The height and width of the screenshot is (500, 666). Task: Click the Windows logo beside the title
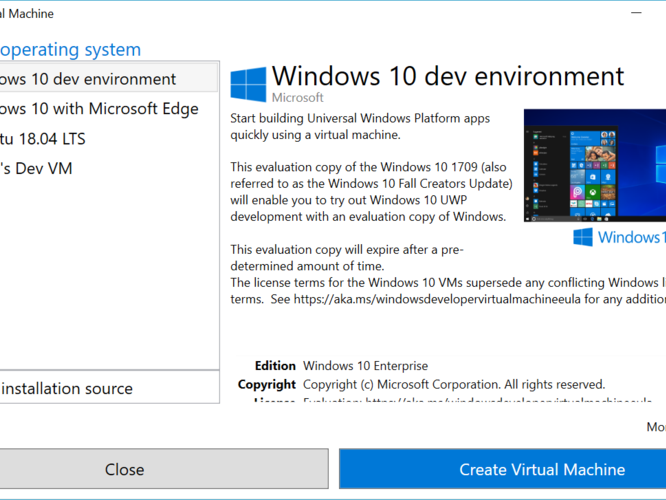click(248, 85)
